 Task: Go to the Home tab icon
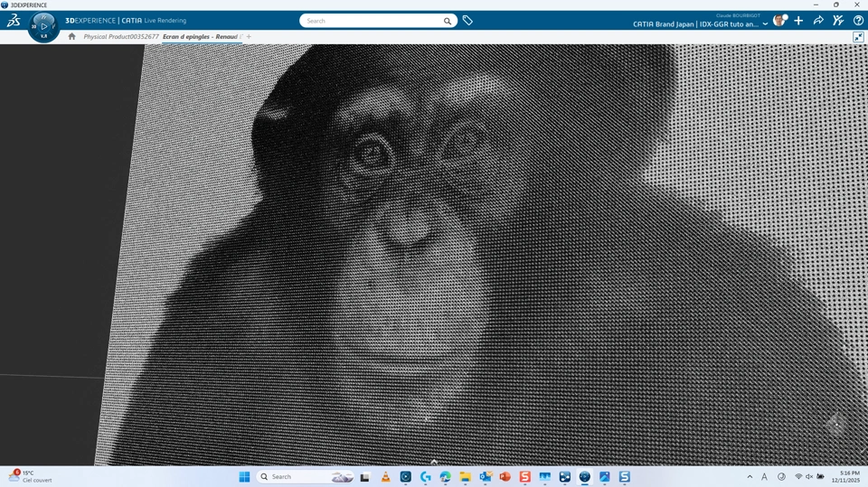71,36
